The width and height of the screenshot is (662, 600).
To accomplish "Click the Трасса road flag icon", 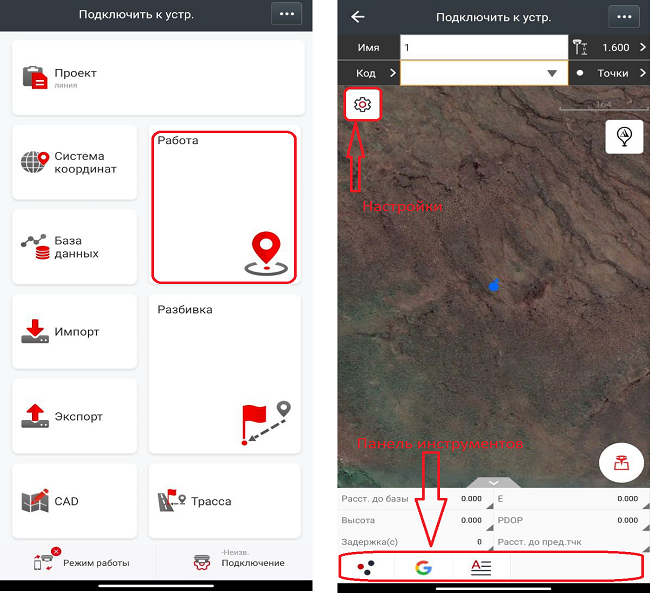I will 171,500.
